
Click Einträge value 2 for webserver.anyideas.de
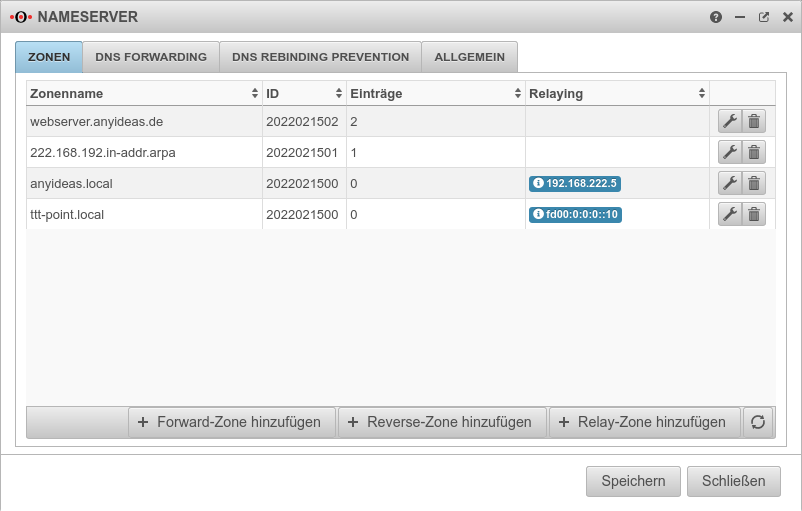click(x=354, y=122)
